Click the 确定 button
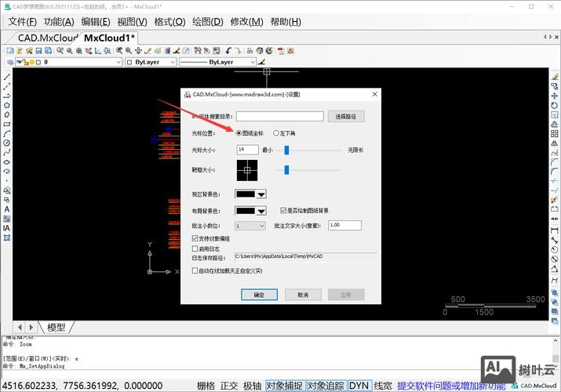This screenshot has height=392, width=561. pyautogui.click(x=259, y=295)
